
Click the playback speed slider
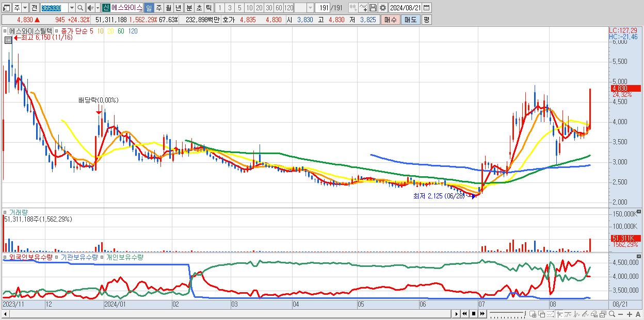pyautogui.click(x=507, y=314)
